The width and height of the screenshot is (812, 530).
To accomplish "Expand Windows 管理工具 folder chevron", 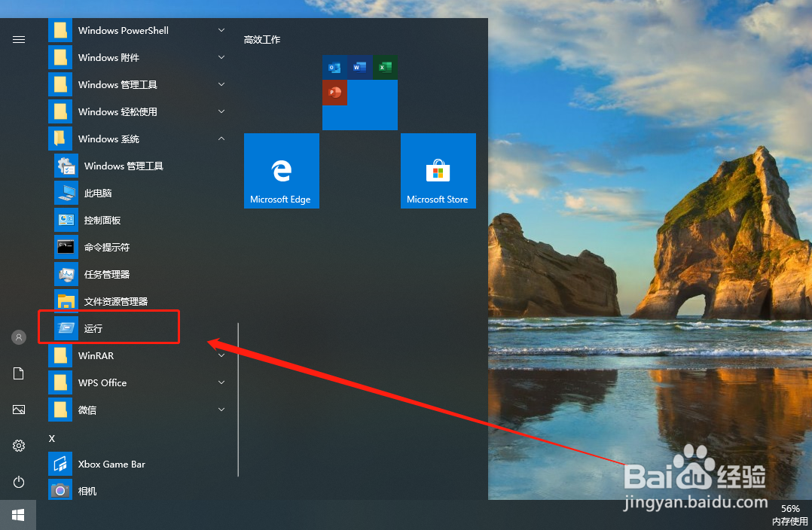I will 221,84.
